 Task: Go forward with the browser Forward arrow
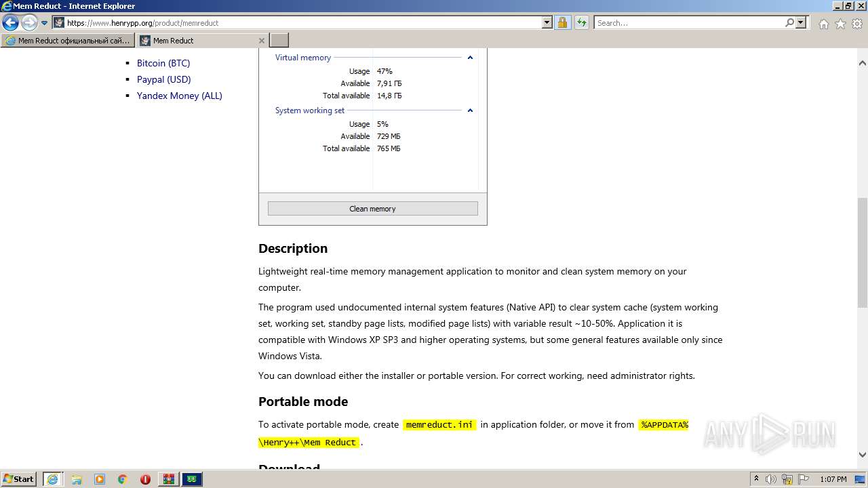[x=29, y=23]
